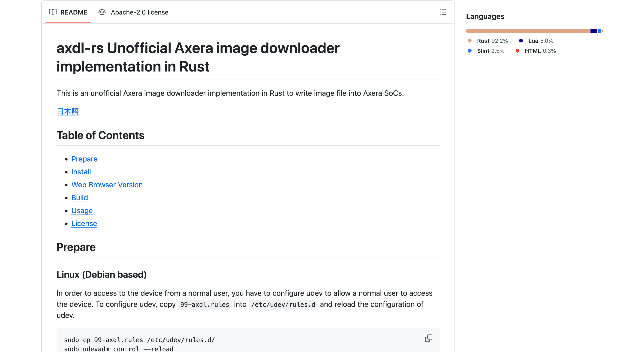Switch to the README tab
This screenshot has height=352, width=644.
point(68,12)
